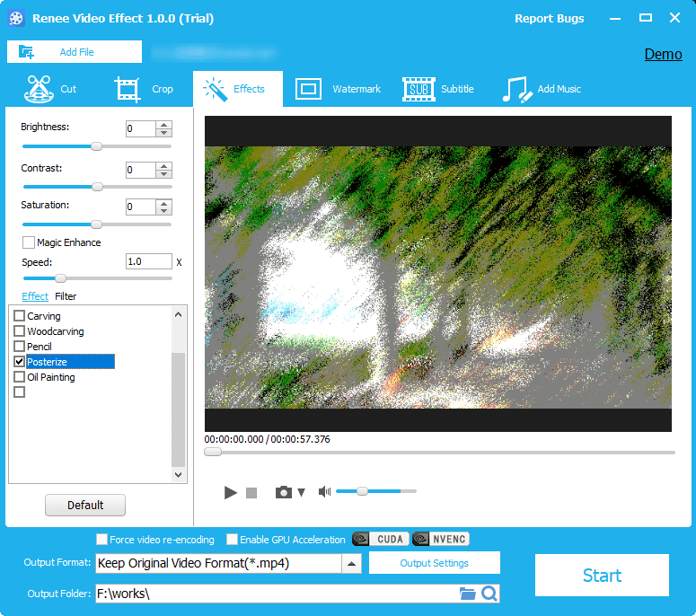The height and width of the screenshot is (616, 696).
Task: Open the Add Music tool
Action: 516,89
